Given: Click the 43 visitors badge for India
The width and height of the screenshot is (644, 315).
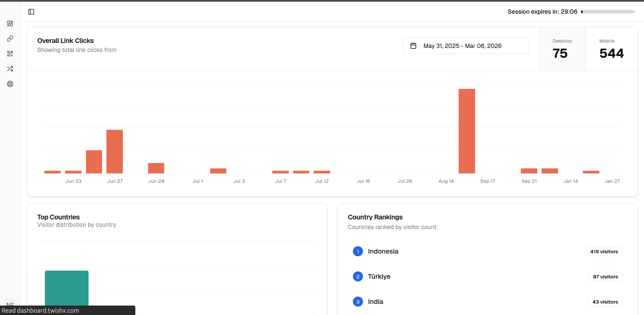Looking at the screenshot, I should click(x=605, y=302).
